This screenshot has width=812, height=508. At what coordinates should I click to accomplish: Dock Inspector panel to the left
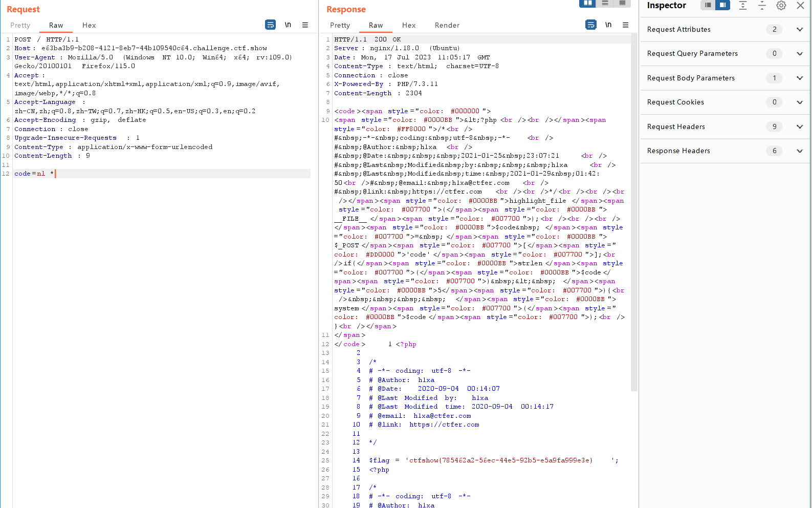[708, 5]
